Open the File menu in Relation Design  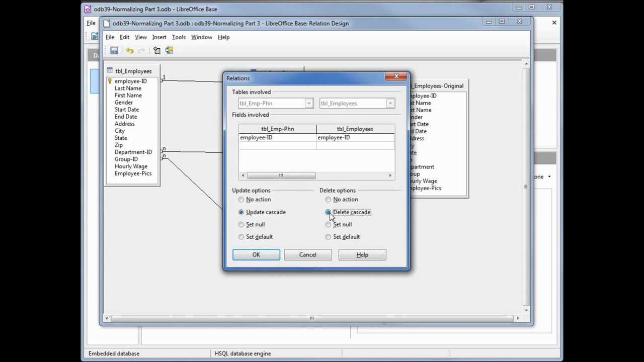[x=110, y=37]
